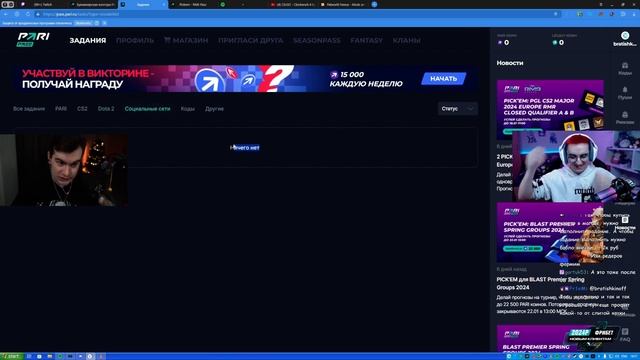Close the active Задания browser tab
The width and height of the screenshot is (640, 360).
tap(164, 4)
